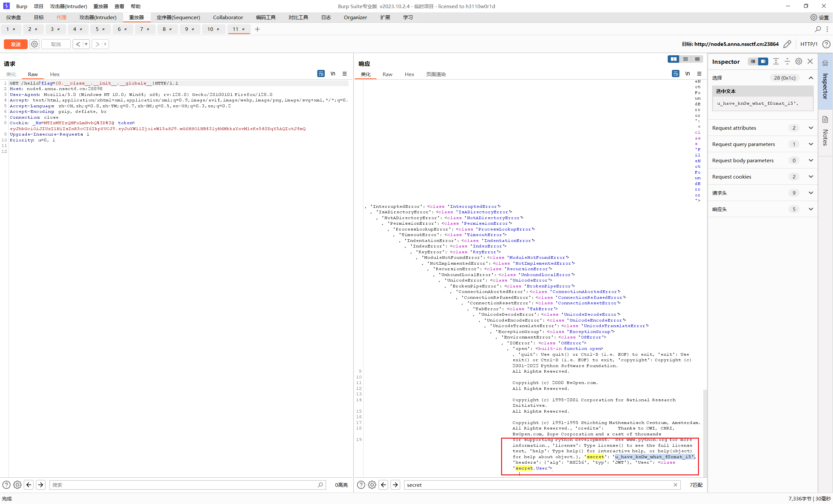833x504 pixels.
Task: Toggle response word wrap icon
Action: (x=676, y=73)
